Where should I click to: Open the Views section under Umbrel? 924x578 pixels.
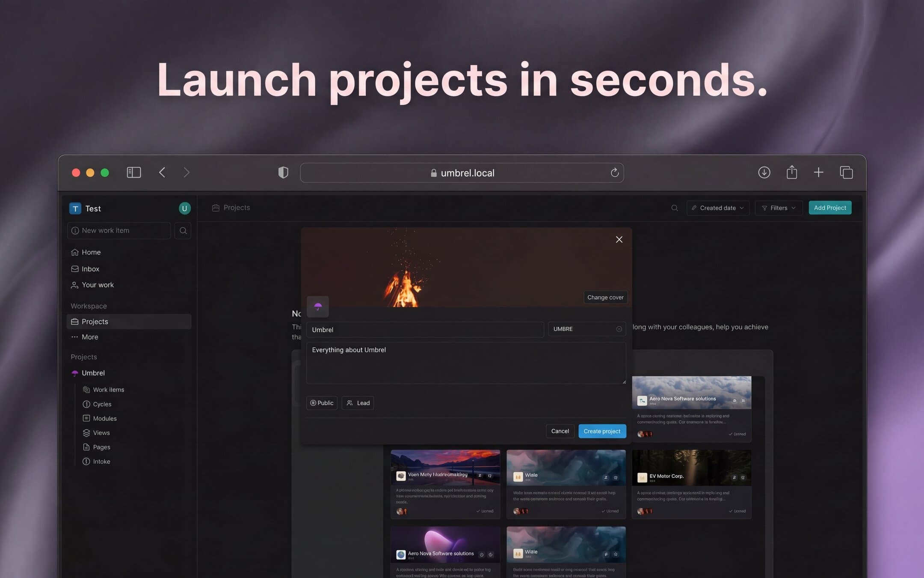click(101, 432)
